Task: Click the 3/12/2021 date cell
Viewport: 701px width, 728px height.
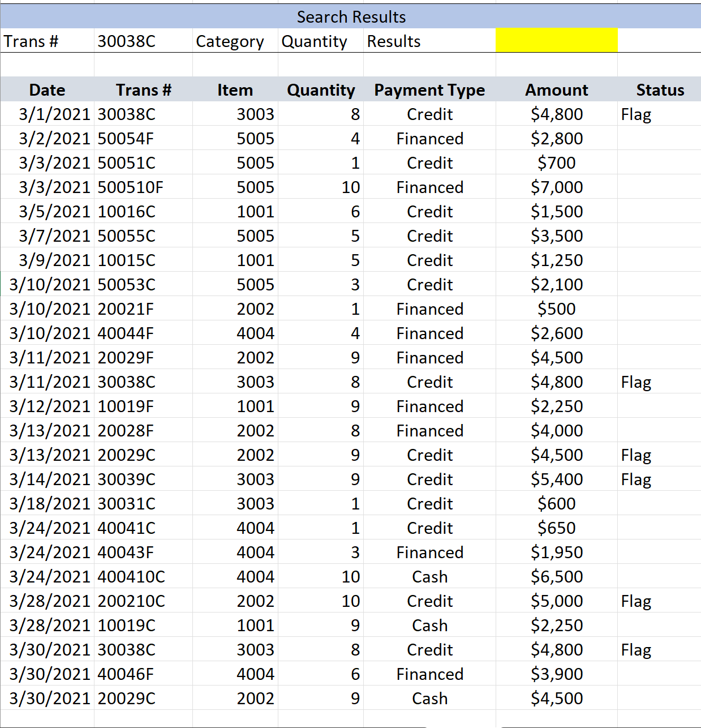Action: click(48, 406)
